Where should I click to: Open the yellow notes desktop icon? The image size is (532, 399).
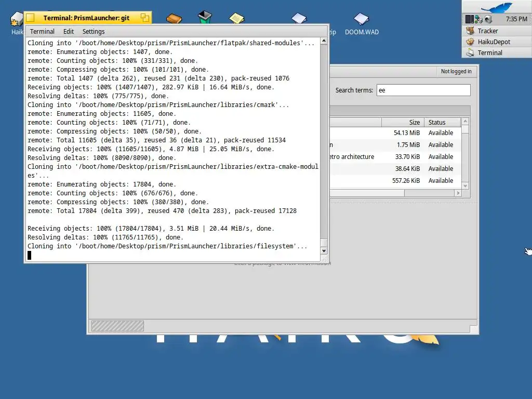coord(236,18)
